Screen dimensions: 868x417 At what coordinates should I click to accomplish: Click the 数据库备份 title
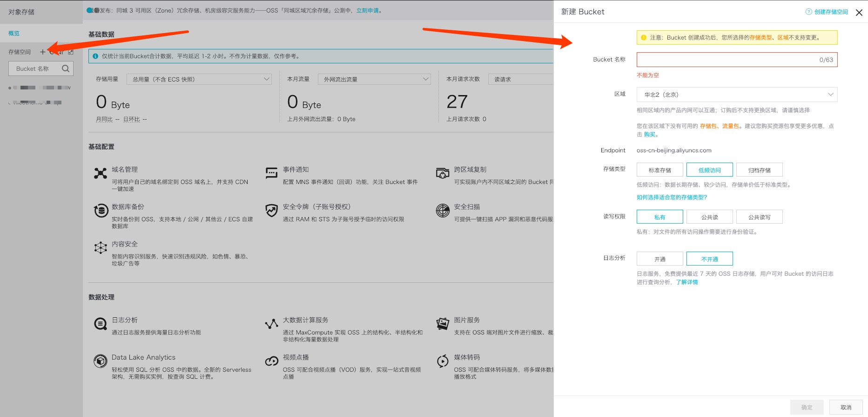click(x=128, y=207)
